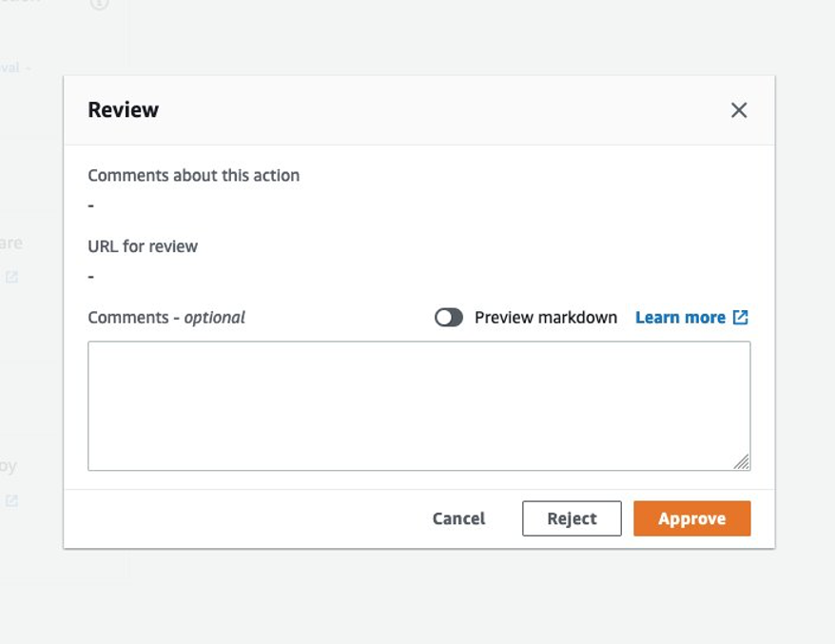This screenshot has height=644, width=836.
Task: Click the external link icon beside Learn more
Action: tap(740, 316)
